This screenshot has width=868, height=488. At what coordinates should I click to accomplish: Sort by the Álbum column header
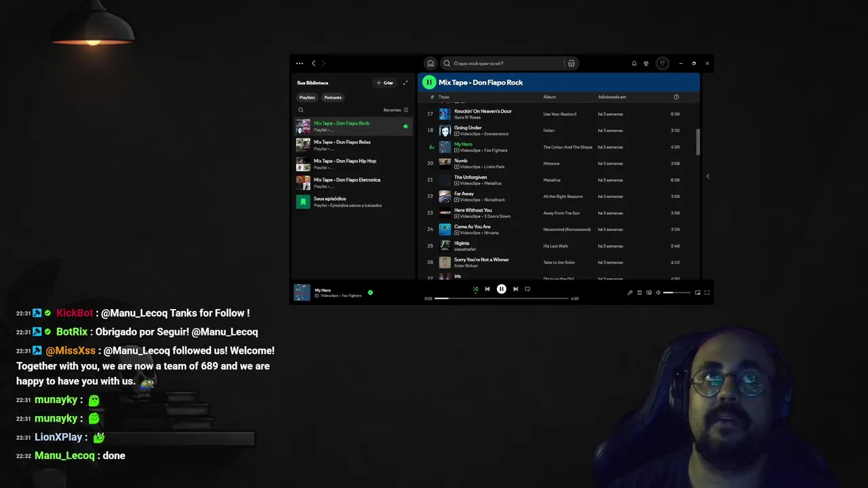[x=549, y=97]
